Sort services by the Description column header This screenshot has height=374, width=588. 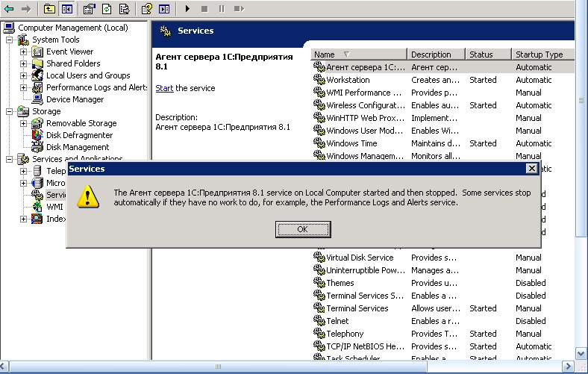(436, 54)
